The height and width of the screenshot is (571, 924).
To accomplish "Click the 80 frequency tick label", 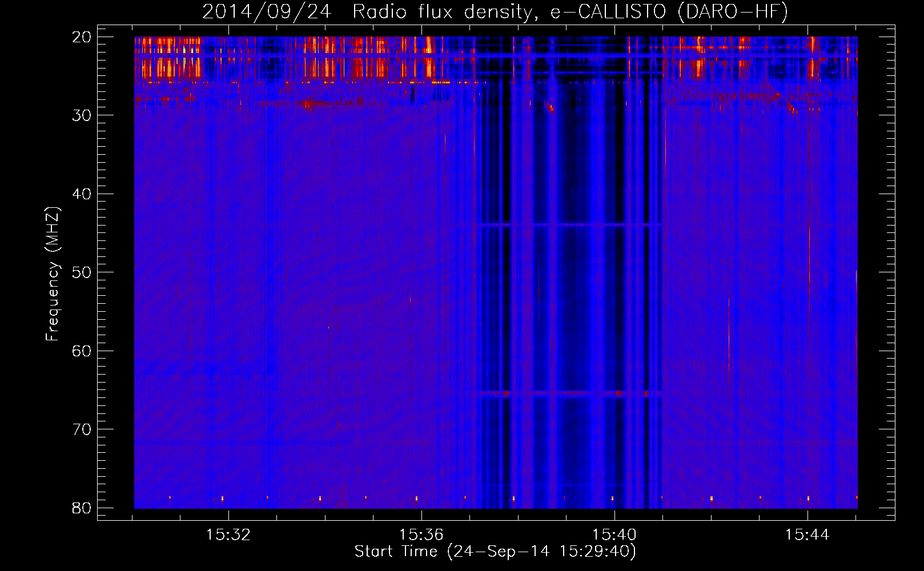I will pos(82,508).
